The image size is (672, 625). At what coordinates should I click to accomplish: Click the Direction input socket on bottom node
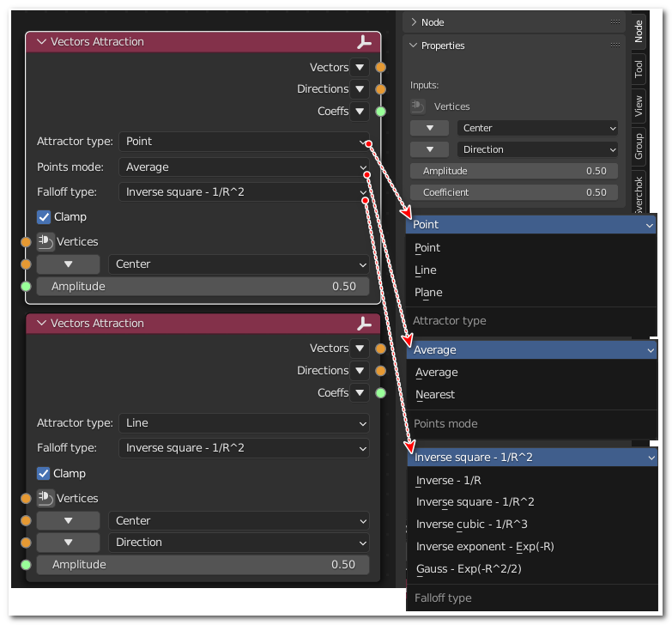click(x=26, y=543)
